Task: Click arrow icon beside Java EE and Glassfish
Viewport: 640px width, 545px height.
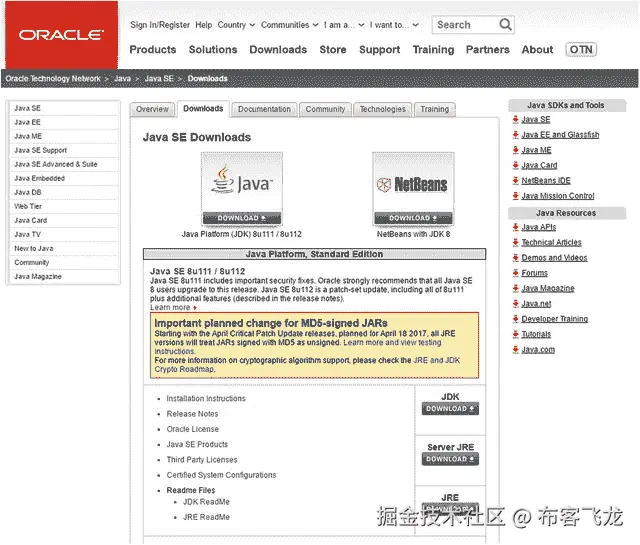Action: (516, 135)
